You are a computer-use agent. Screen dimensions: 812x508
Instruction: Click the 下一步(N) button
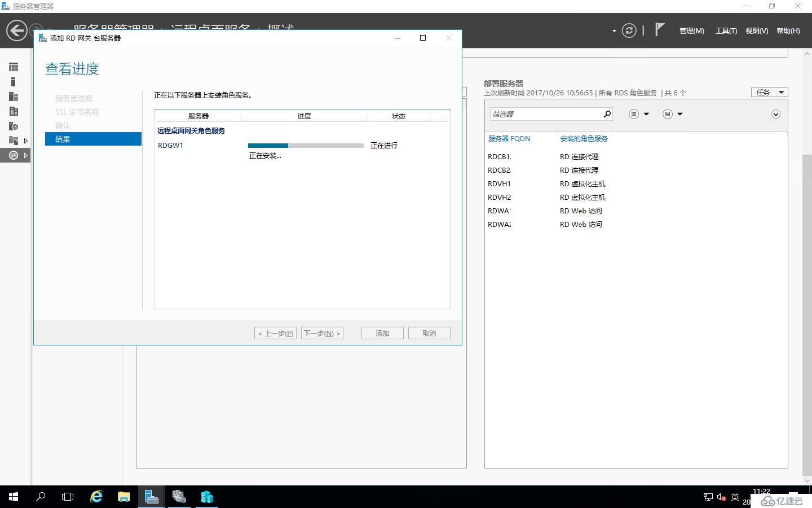click(x=322, y=333)
